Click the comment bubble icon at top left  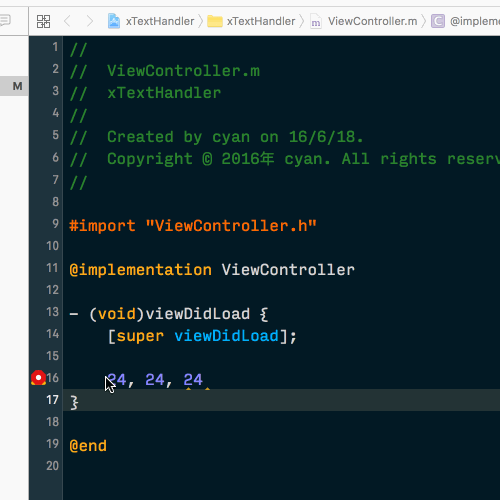(5, 20)
